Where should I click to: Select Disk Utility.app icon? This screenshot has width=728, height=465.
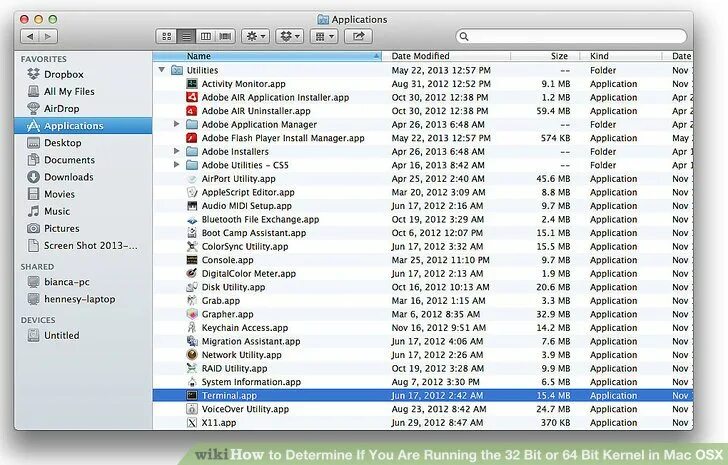click(192, 287)
